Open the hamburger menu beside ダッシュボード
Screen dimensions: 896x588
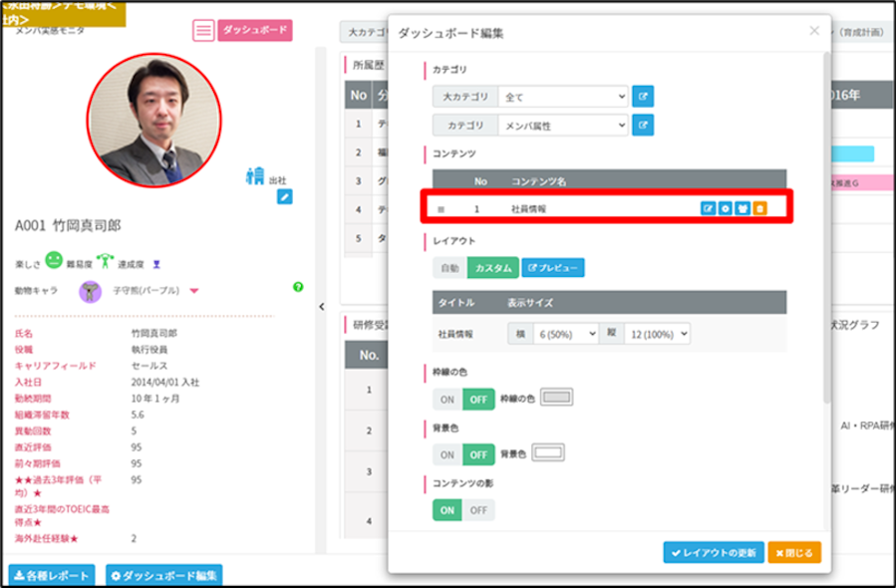coord(203,30)
